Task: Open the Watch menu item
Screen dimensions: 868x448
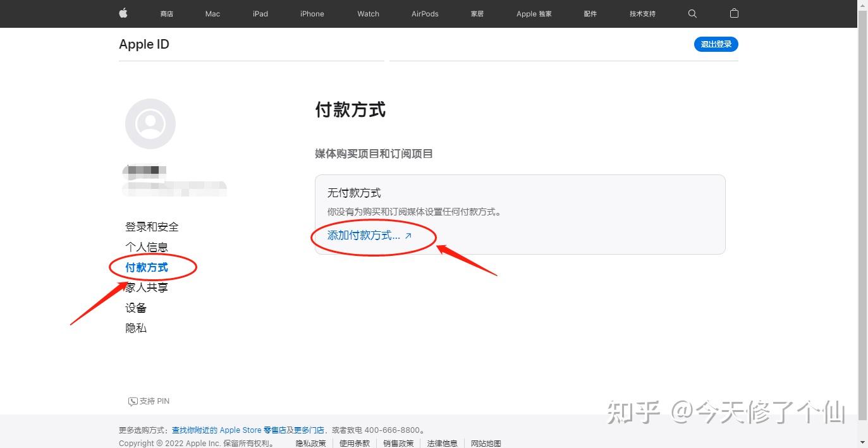Action: coord(369,14)
